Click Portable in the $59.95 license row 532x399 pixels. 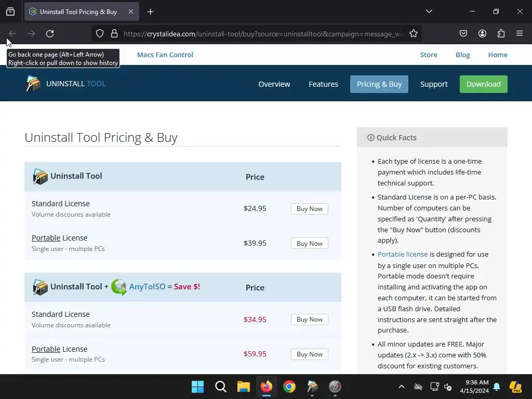point(46,349)
